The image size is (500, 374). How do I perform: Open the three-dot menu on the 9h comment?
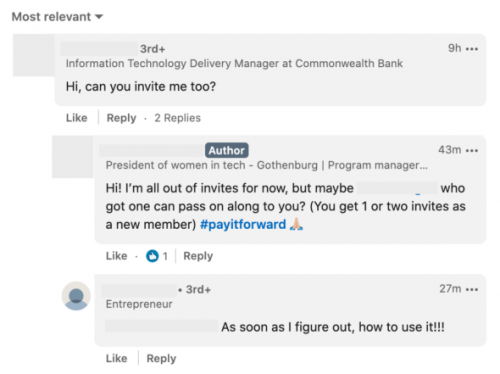click(472, 49)
